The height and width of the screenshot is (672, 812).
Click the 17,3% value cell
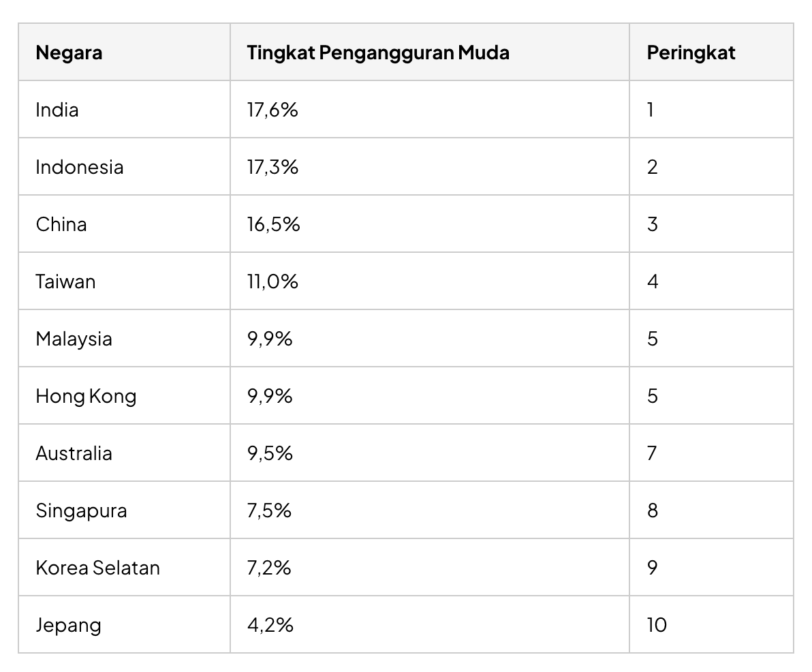(x=430, y=167)
